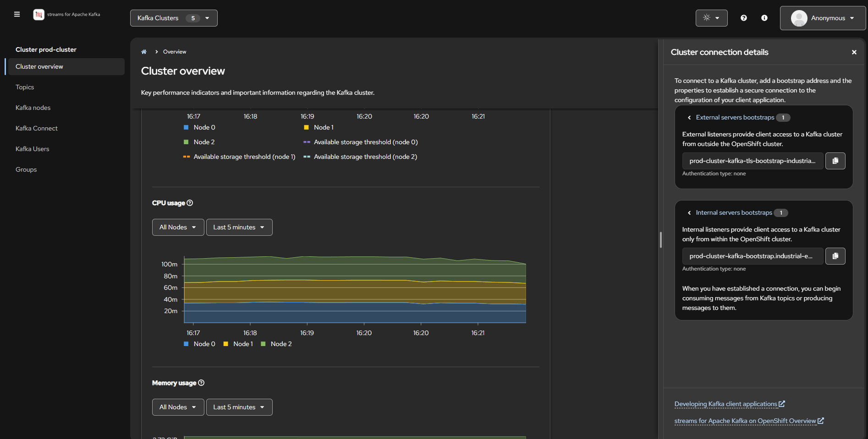The height and width of the screenshot is (439, 868).
Task: Copy the external TLS bootstrap address
Action: click(835, 161)
